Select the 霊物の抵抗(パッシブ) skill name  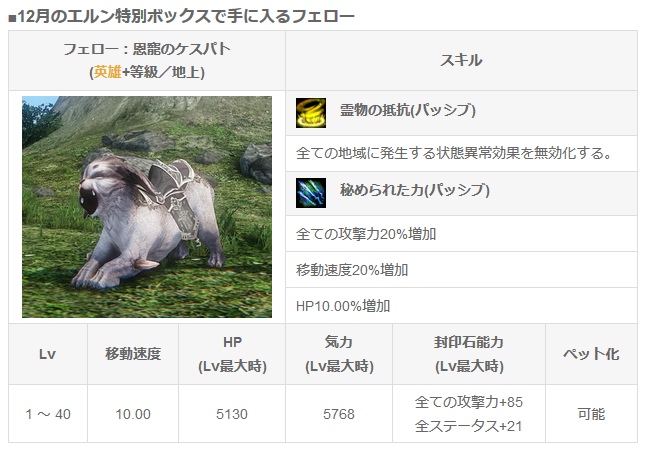point(408,110)
